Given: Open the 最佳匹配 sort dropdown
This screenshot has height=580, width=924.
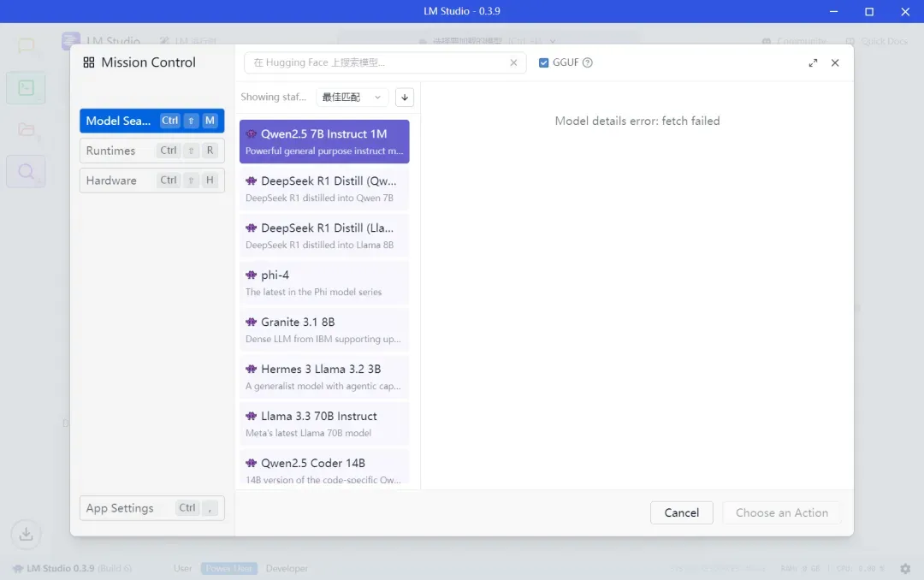Looking at the screenshot, I should [352, 98].
